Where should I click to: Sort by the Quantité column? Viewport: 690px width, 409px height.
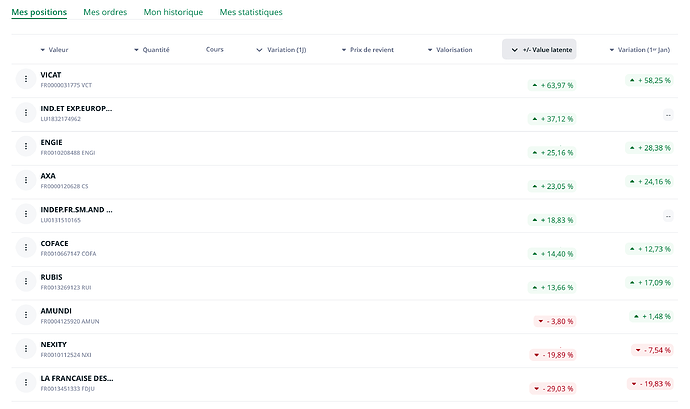point(152,50)
